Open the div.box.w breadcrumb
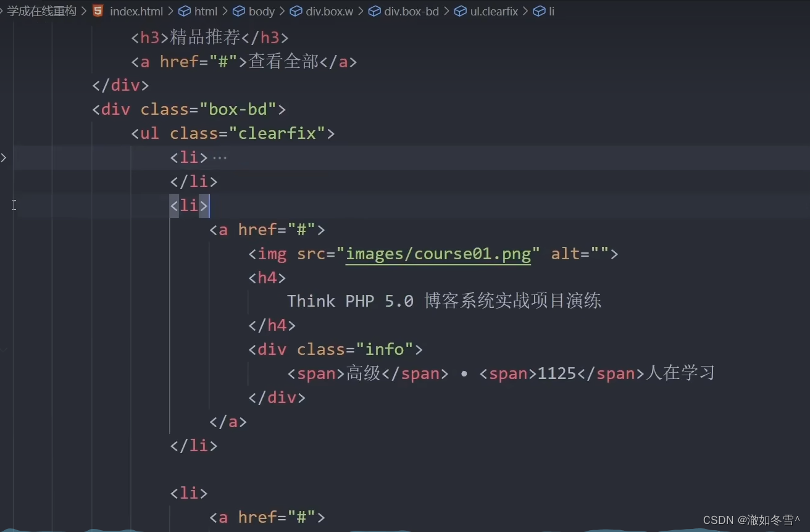810x532 pixels. [x=330, y=11]
